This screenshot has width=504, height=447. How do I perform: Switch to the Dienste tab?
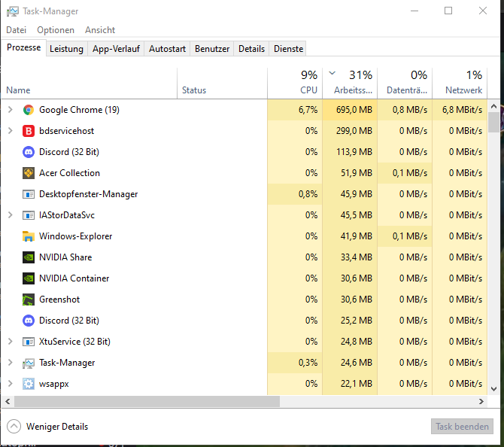(x=288, y=49)
